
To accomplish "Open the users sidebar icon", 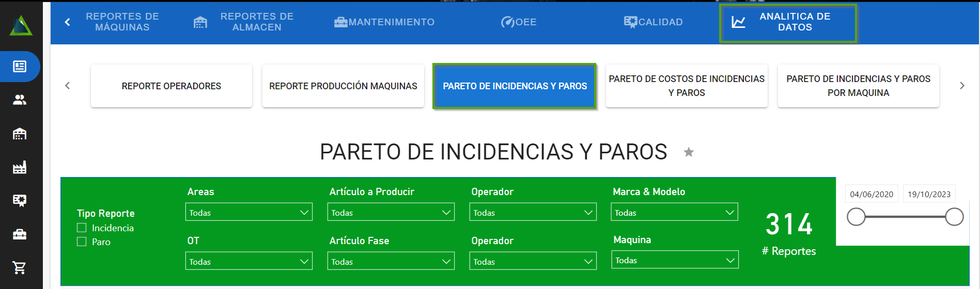I will click(x=20, y=100).
